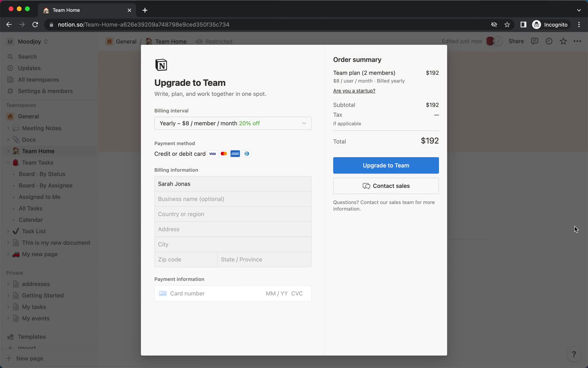Screen dimensions: 588x368
Task: Click the Upgrade to Team button
Action: (x=386, y=165)
